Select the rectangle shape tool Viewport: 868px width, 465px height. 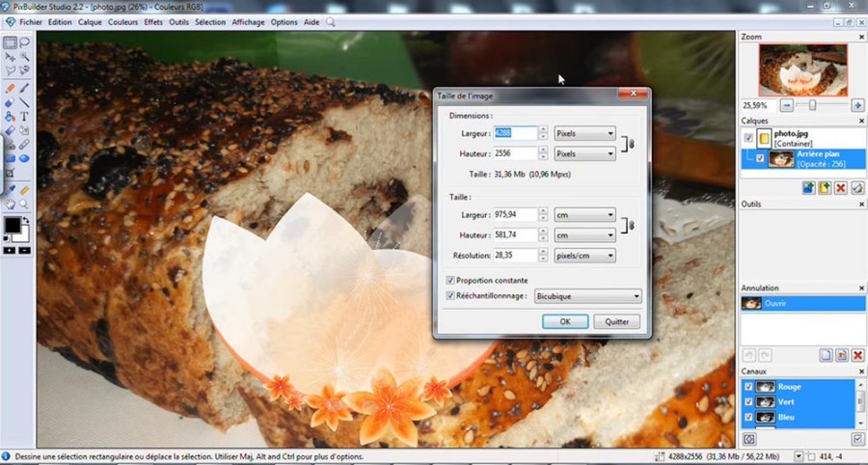(x=10, y=159)
